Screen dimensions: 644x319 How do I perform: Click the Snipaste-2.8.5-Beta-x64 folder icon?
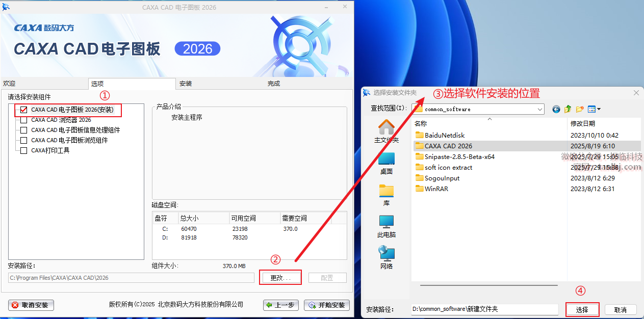pos(420,157)
